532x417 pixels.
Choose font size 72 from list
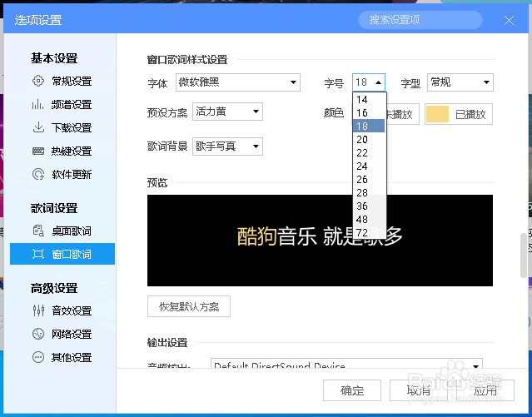[369, 232]
